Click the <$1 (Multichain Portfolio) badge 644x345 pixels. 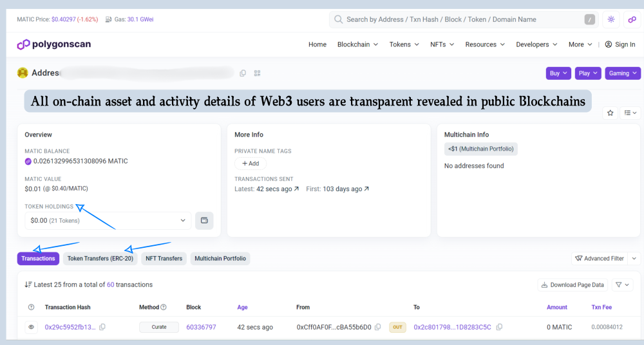click(x=481, y=149)
